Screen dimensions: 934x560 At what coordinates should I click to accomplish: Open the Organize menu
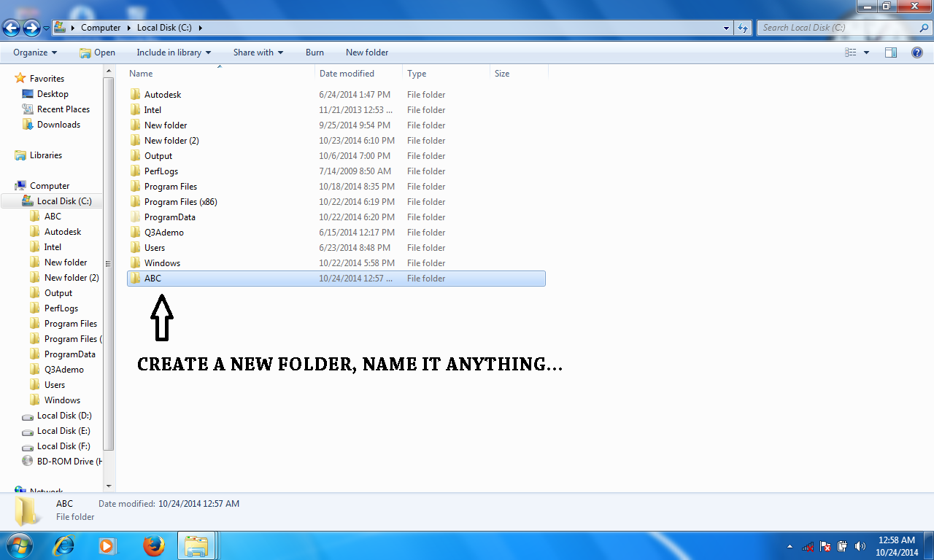(x=35, y=52)
